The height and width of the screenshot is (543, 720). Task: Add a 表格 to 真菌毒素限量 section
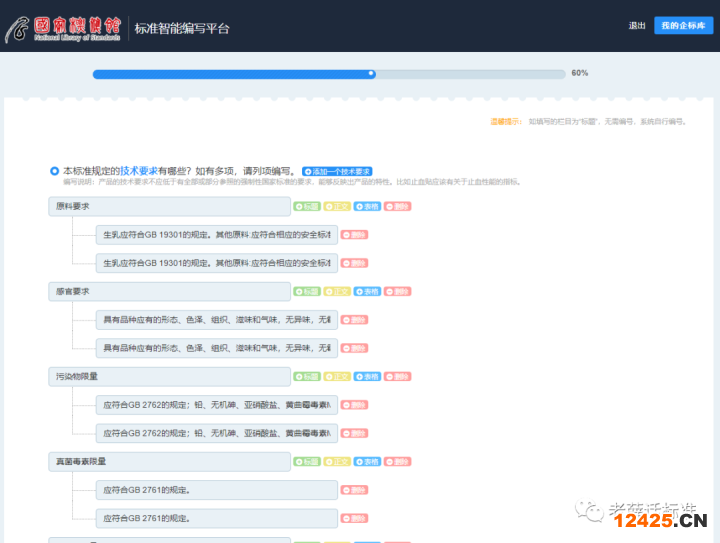click(367, 462)
